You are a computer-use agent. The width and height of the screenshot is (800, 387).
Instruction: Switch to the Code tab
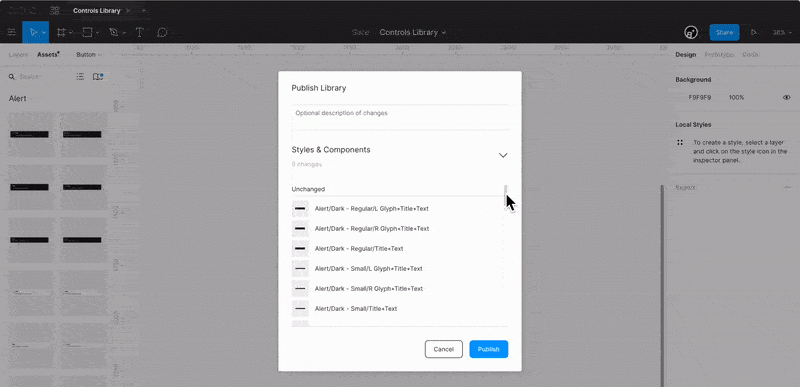click(750, 55)
